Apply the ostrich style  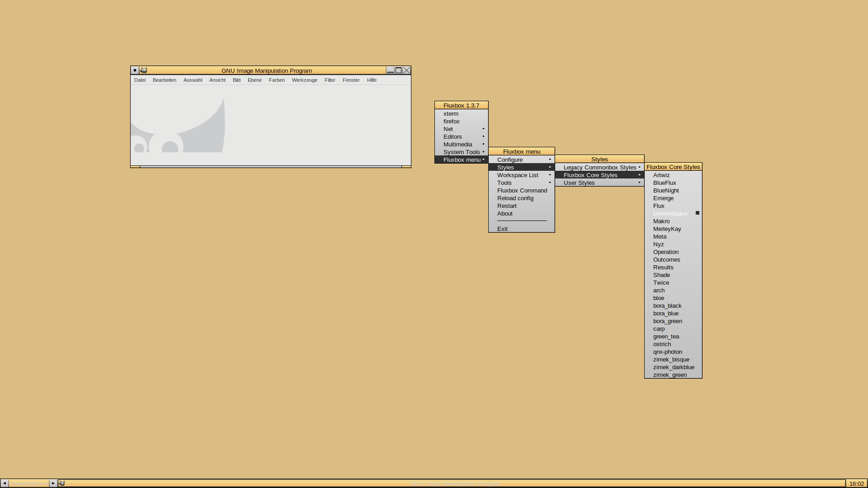(x=673, y=344)
